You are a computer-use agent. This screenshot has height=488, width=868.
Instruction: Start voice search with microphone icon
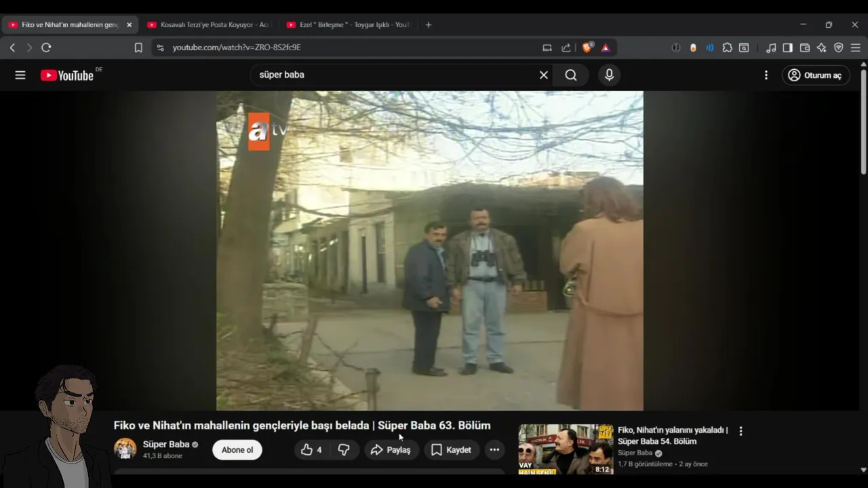click(609, 75)
